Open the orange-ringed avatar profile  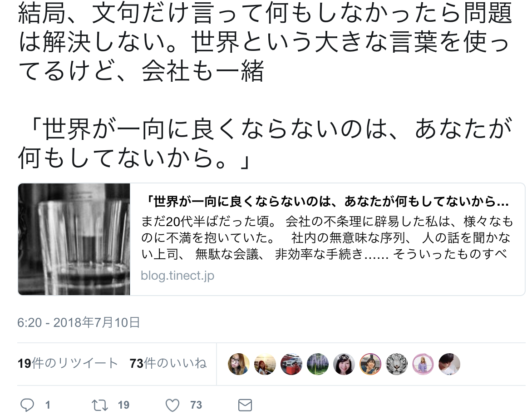370,364
